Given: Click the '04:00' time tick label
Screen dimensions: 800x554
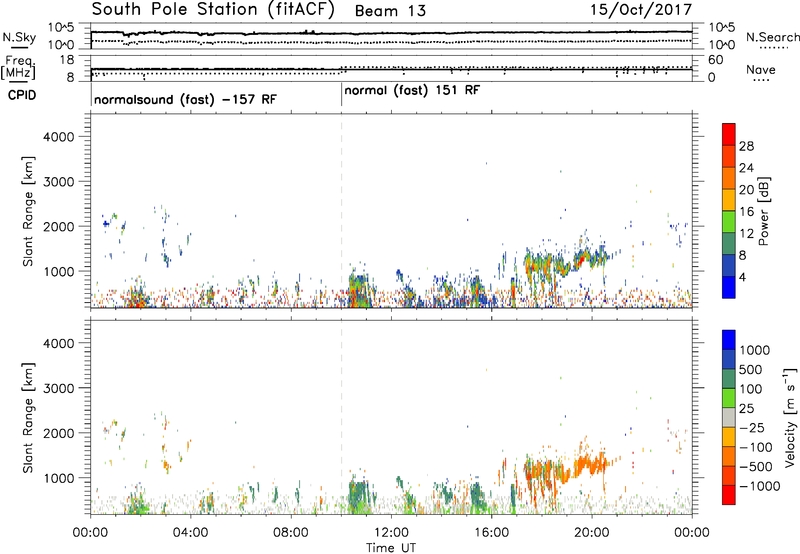Looking at the screenshot, I should pyautogui.click(x=190, y=533).
